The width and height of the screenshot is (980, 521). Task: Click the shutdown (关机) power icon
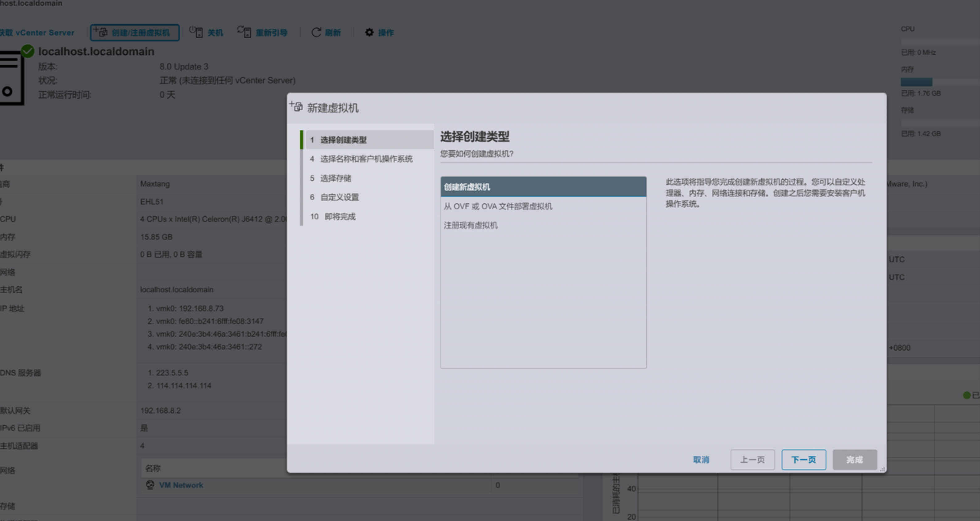[x=196, y=32]
